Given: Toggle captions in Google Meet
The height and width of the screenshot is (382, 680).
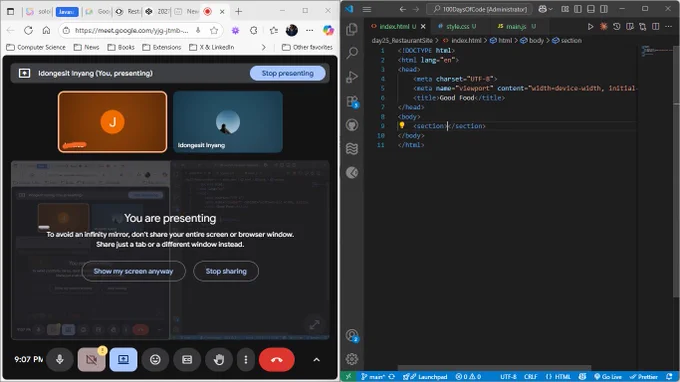Looking at the screenshot, I should 187,359.
